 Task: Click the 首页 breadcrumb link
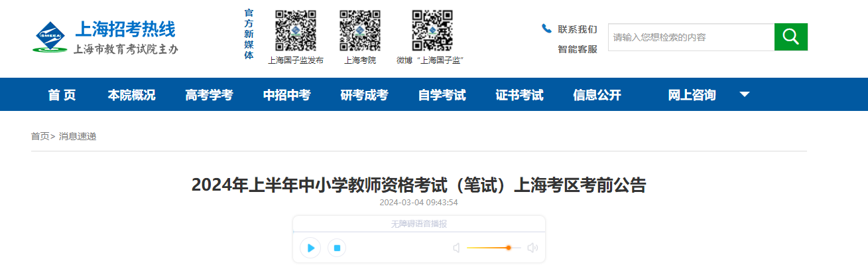(40, 136)
